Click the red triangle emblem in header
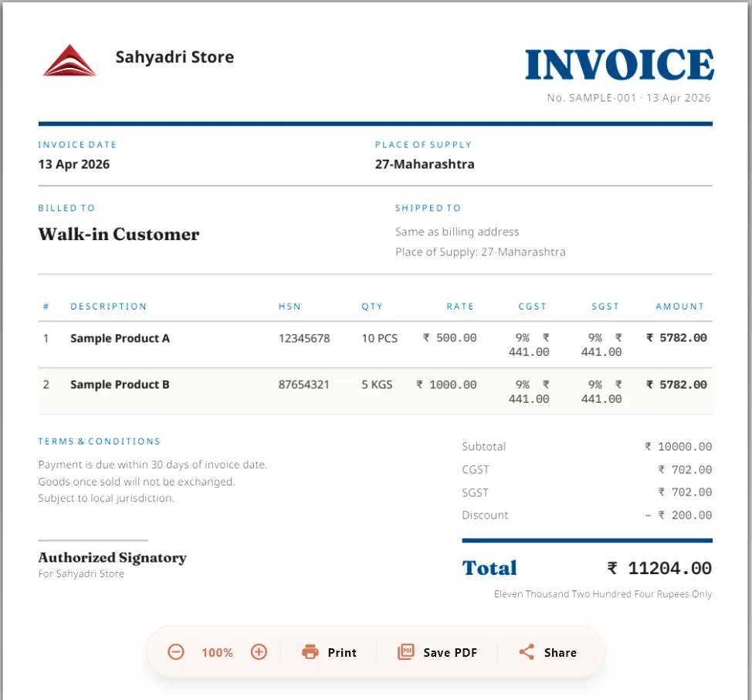The height and width of the screenshot is (700, 752). pos(69,59)
